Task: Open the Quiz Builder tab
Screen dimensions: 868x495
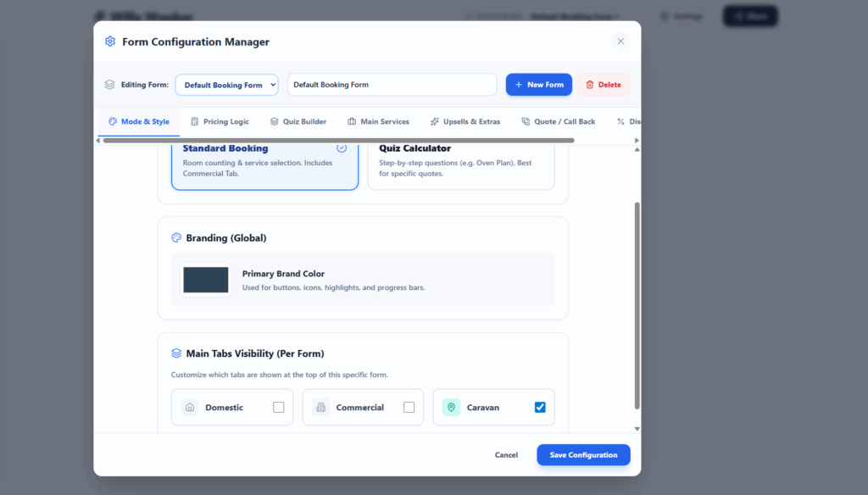Action: (298, 122)
